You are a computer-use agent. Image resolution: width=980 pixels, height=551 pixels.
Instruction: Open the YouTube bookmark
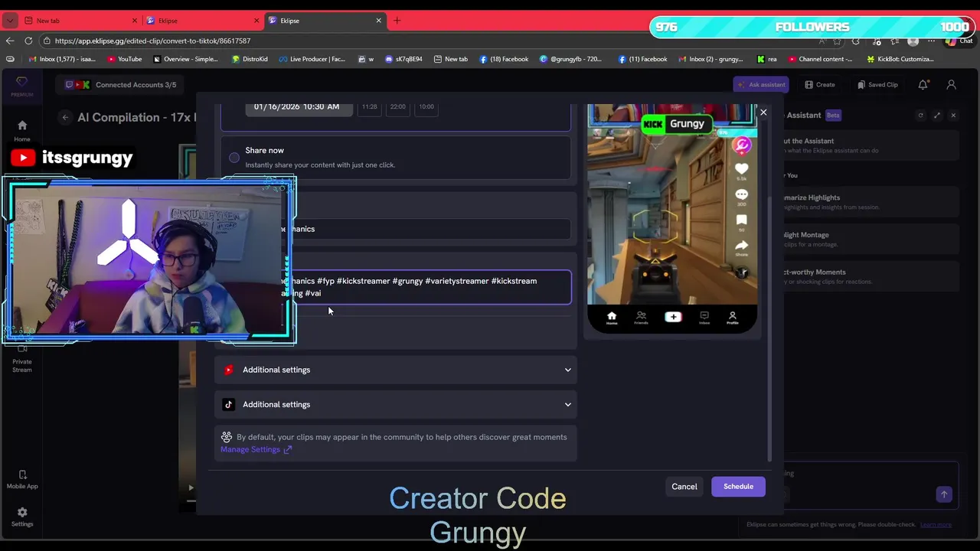pyautogui.click(x=125, y=59)
